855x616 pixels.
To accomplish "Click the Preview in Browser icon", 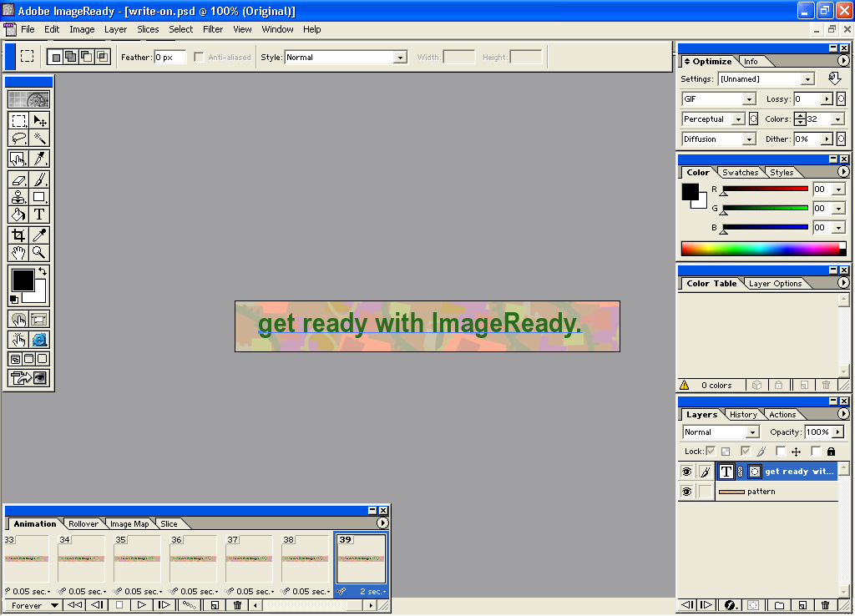I will pyautogui.click(x=39, y=340).
